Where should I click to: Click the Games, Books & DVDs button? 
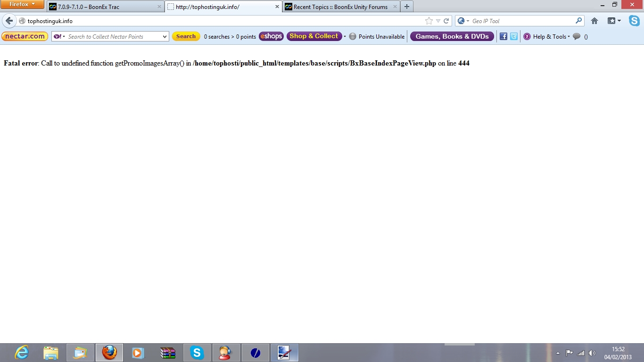[452, 37]
